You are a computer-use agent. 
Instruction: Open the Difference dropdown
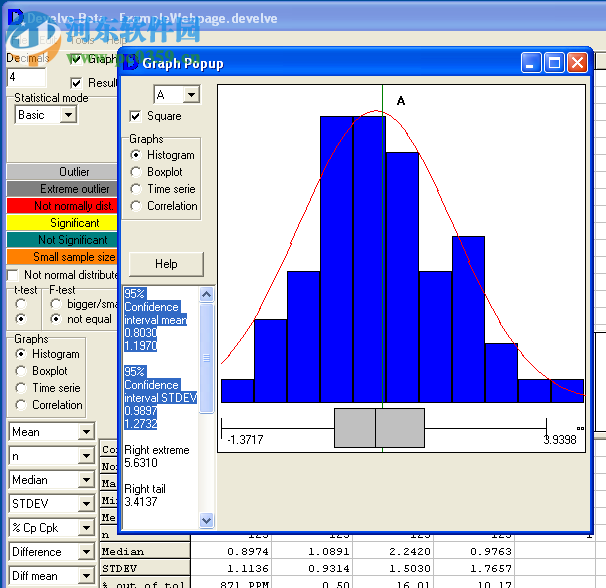click(x=86, y=552)
